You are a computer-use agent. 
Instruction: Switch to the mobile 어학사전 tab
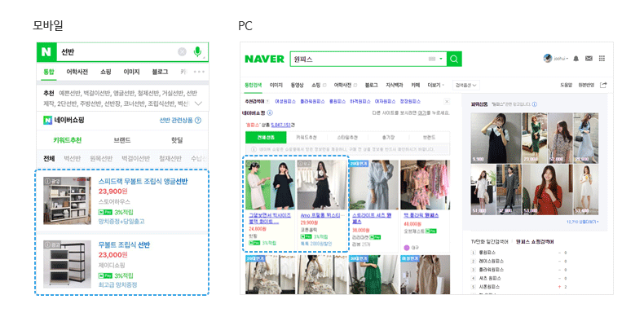(77, 72)
